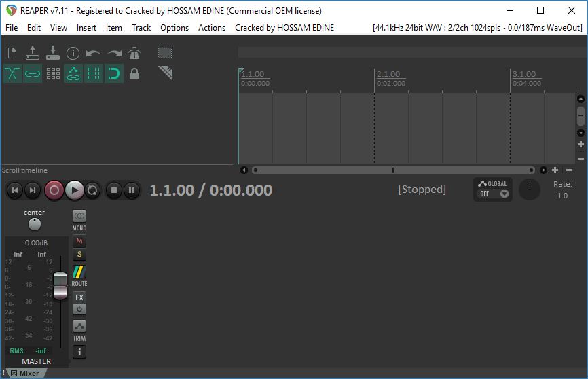
Task: Open the View menu
Action: 58,28
